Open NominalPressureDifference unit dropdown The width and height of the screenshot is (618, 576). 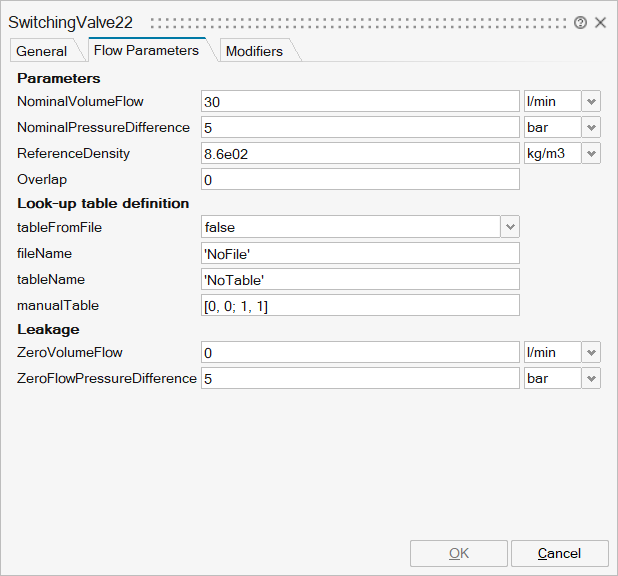[591, 127]
